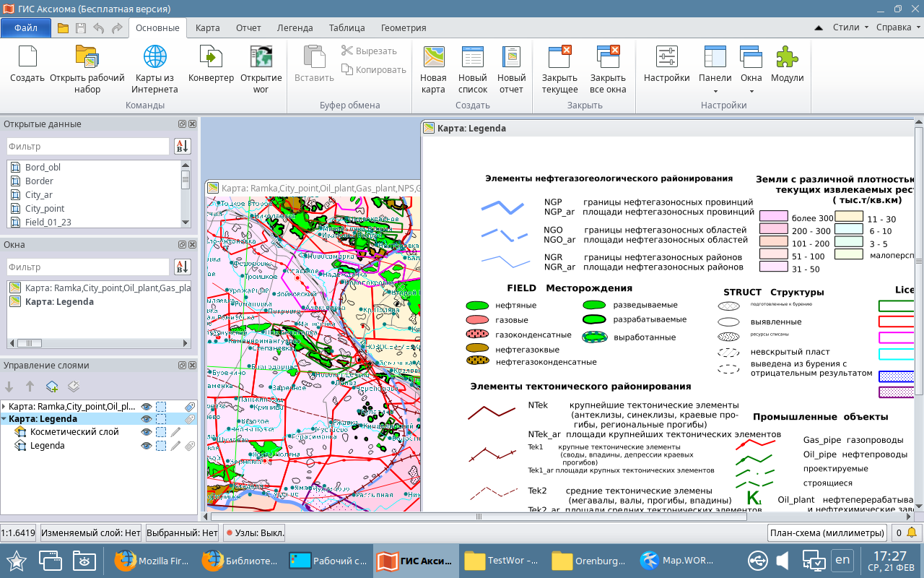924x578 pixels.
Task: Click the План-схема (миллиметры) status button
Action: (827, 533)
